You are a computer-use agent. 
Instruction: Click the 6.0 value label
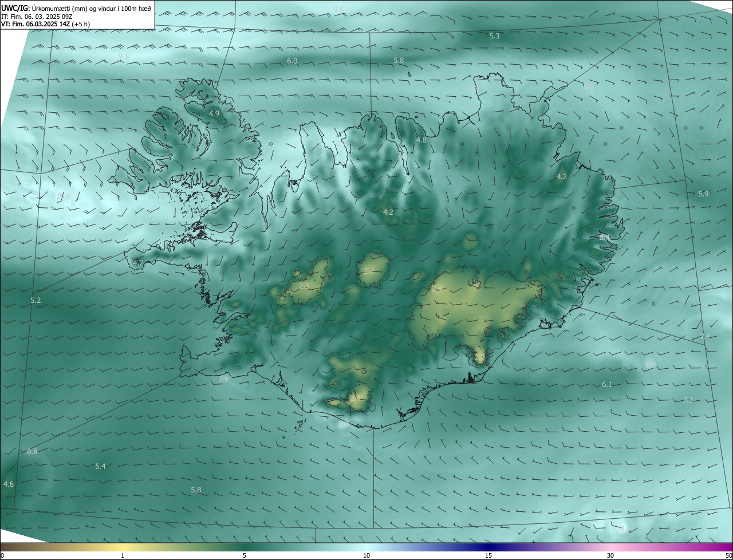coord(292,61)
